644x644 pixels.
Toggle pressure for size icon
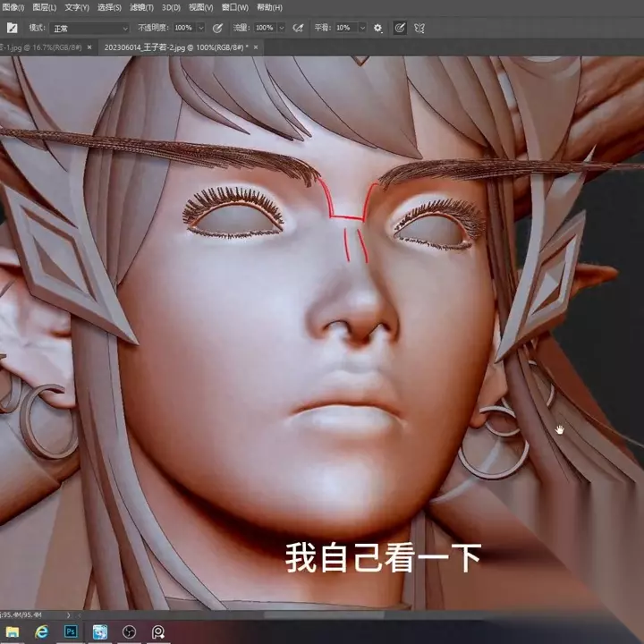(x=400, y=28)
